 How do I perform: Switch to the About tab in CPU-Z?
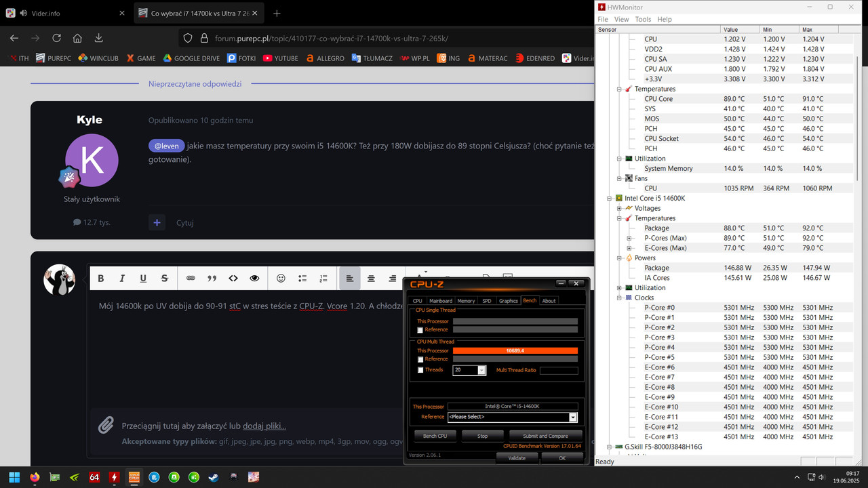(x=549, y=301)
